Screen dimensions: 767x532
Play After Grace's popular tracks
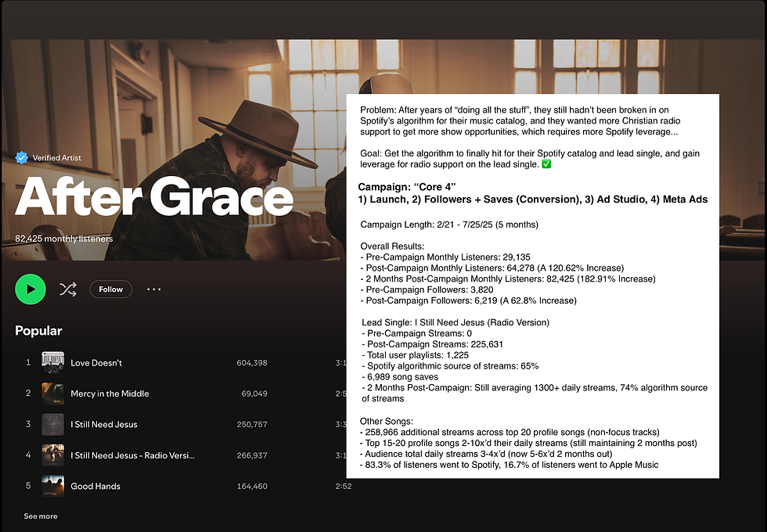[30, 289]
